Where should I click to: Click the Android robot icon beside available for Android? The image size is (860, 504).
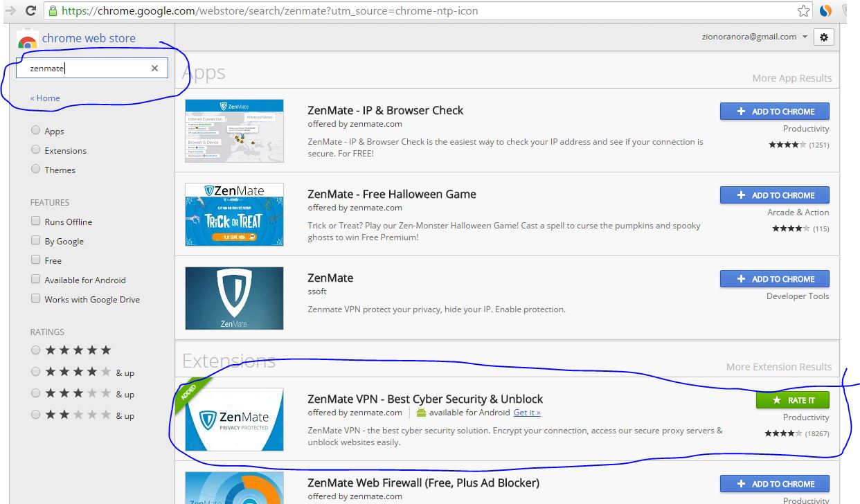tap(421, 413)
